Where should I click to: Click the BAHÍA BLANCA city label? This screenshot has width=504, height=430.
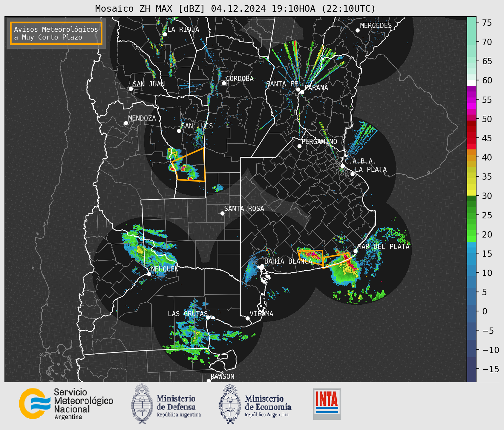click(x=288, y=261)
